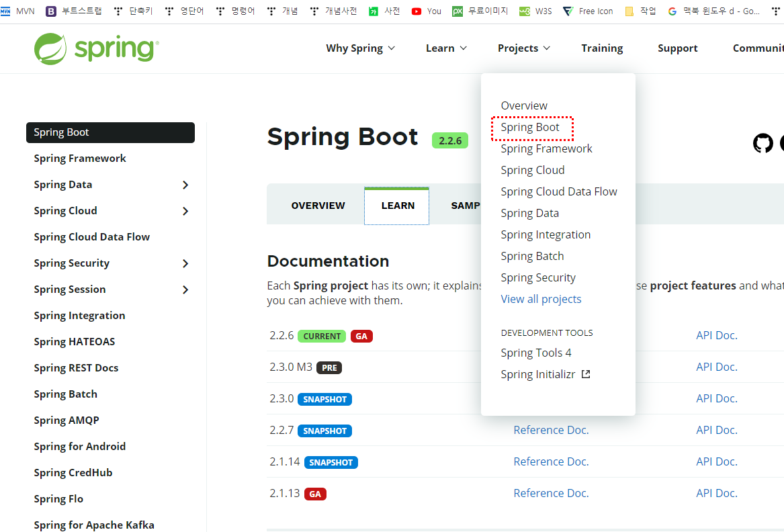
Task: Expand the Why Spring menu
Action: pos(361,48)
